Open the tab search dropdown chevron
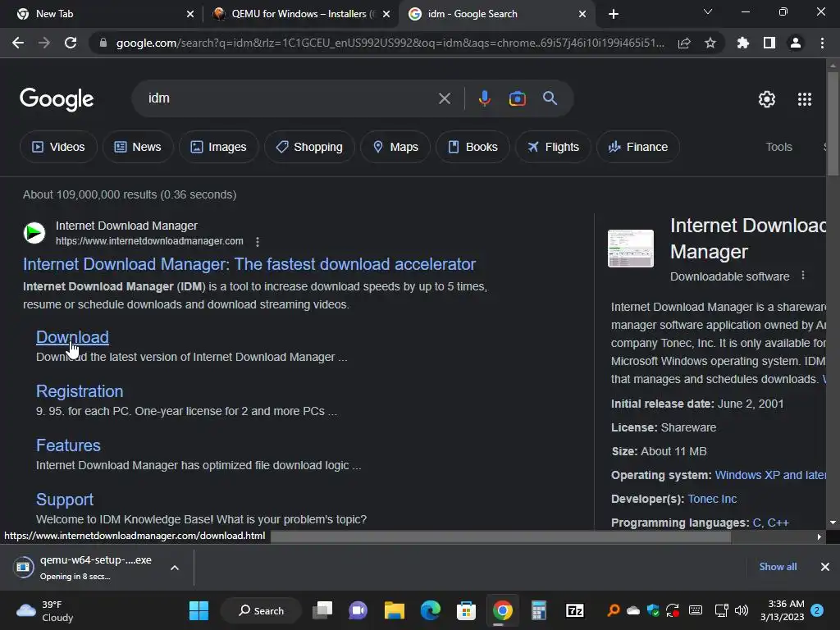The width and height of the screenshot is (840, 630). tap(708, 11)
